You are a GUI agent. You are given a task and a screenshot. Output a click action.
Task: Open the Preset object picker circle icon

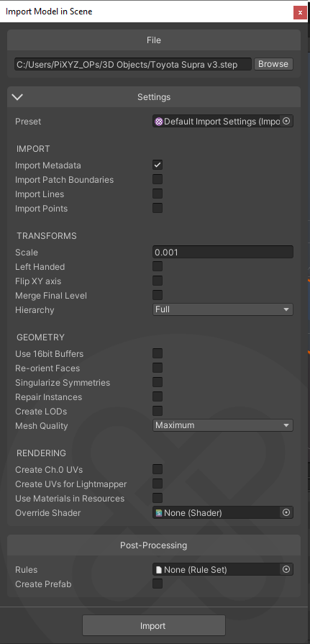point(286,121)
